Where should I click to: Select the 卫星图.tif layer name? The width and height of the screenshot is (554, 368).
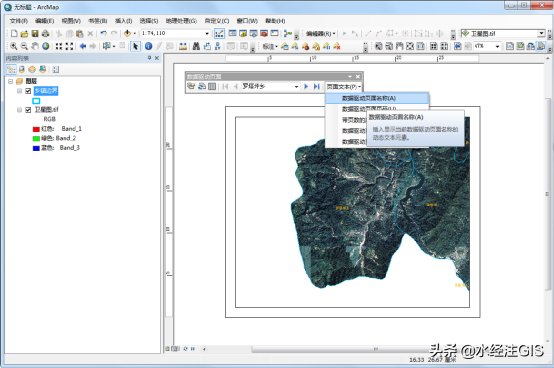(x=46, y=110)
